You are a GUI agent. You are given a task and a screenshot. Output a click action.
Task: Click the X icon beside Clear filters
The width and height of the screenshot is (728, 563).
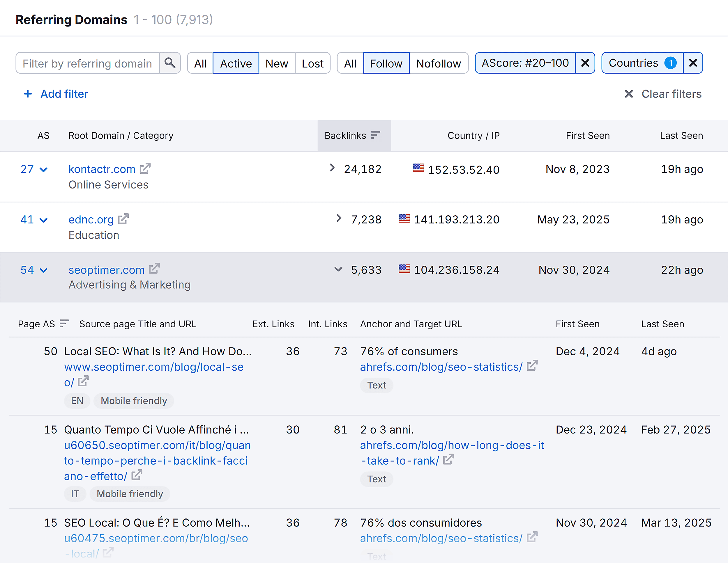(x=629, y=94)
